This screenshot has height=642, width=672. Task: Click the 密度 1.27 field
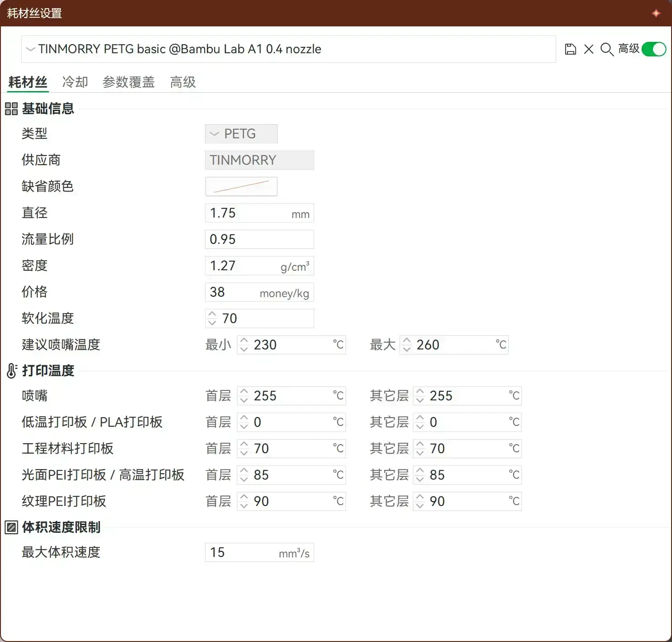coord(260,266)
